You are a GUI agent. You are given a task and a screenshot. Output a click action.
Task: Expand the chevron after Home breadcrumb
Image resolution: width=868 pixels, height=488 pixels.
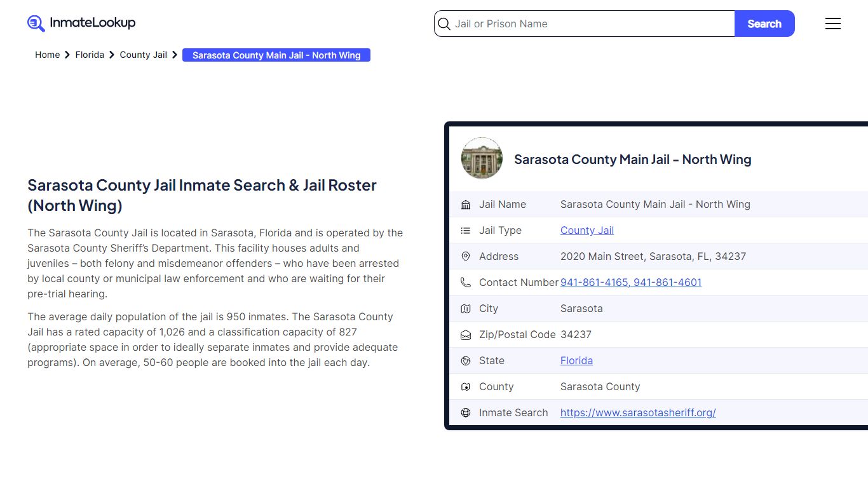coord(66,55)
